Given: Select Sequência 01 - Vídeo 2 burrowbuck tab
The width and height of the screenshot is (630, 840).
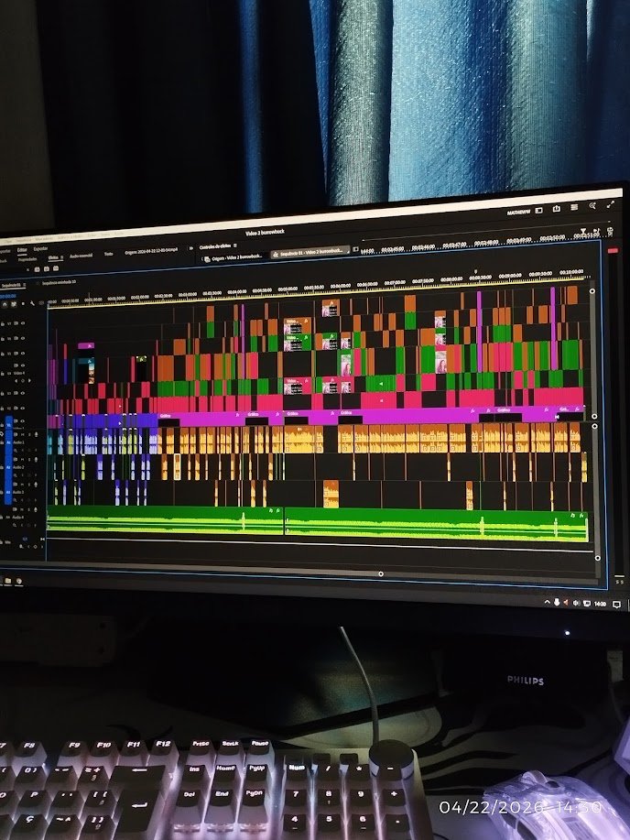Looking at the screenshot, I should 311,252.
